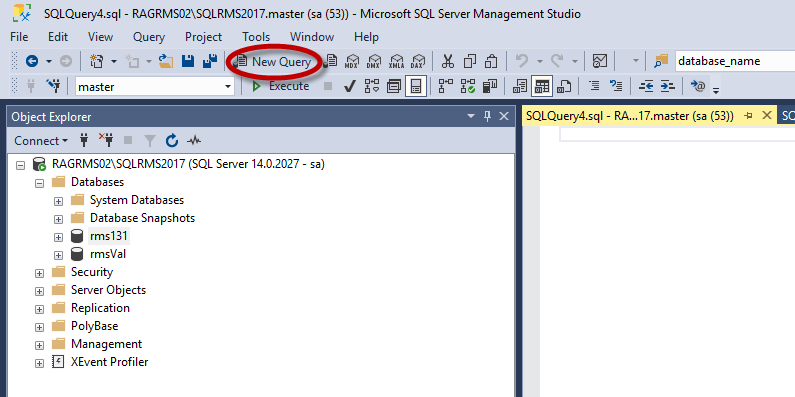Open the Activity Monitor icon
Screen dimensions: 795x397
tap(600, 62)
